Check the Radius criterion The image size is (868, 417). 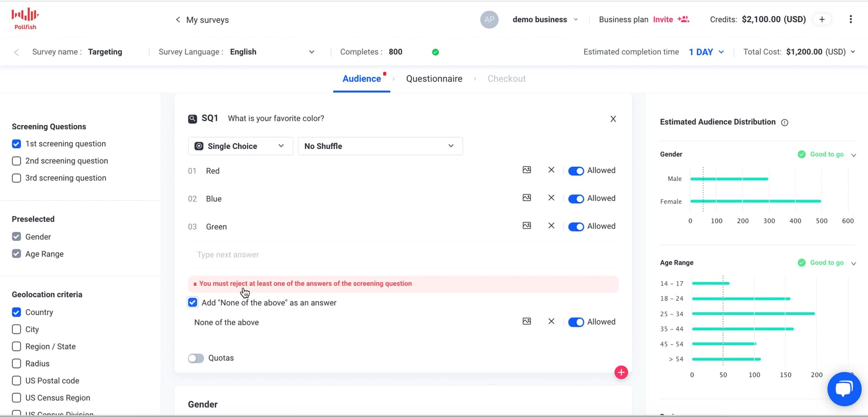pyautogui.click(x=16, y=364)
